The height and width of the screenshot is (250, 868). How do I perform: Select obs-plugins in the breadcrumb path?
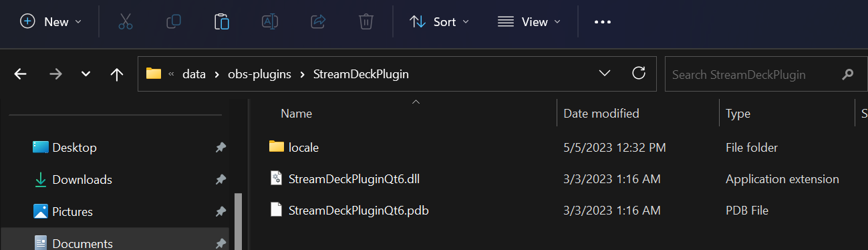pyautogui.click(x=260, y=74)
